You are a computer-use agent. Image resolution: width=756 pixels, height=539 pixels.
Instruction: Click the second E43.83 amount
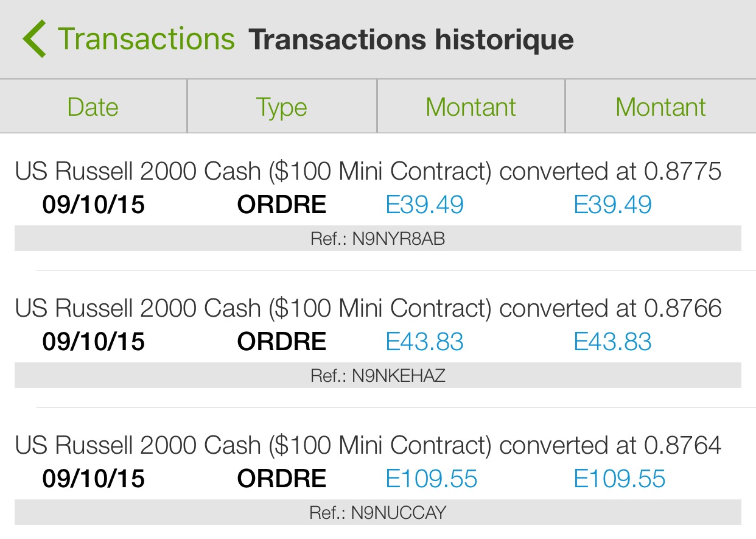(x=612, y=342)
